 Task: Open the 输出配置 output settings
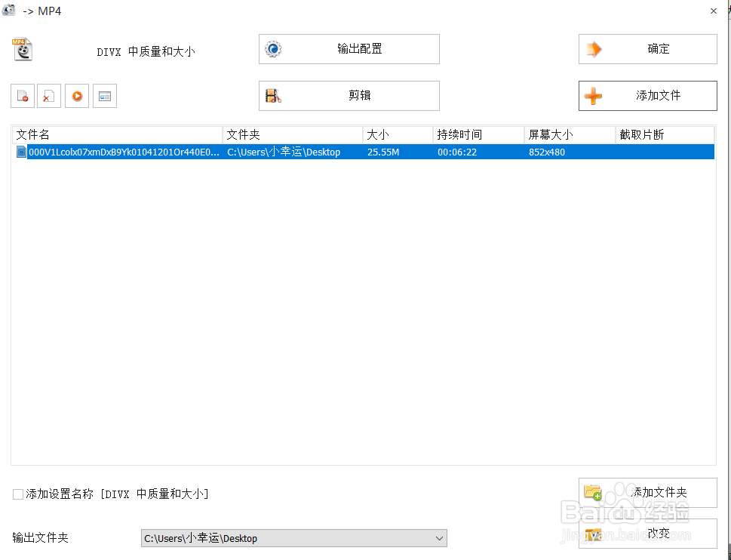[x=349, y=49]
